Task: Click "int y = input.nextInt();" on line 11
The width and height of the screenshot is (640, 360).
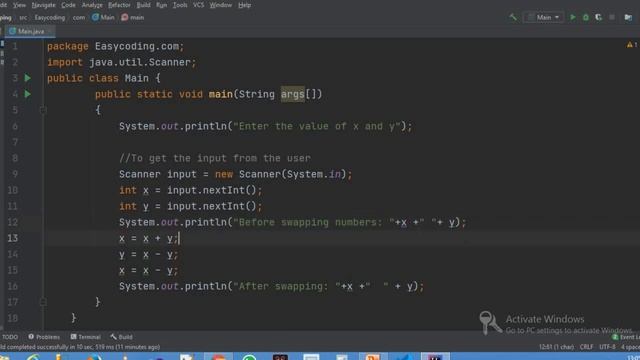Action: tap(191, 206)
